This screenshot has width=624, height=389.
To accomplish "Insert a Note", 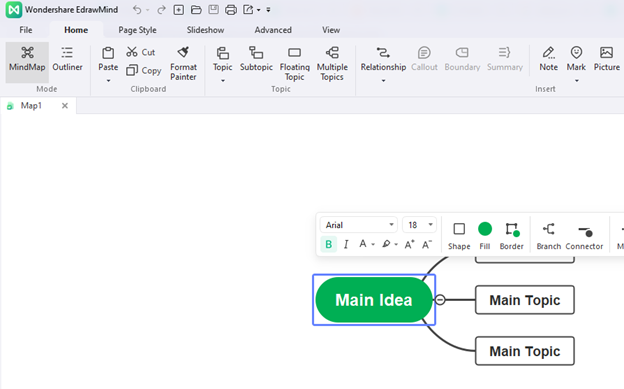I will [548, 59].
